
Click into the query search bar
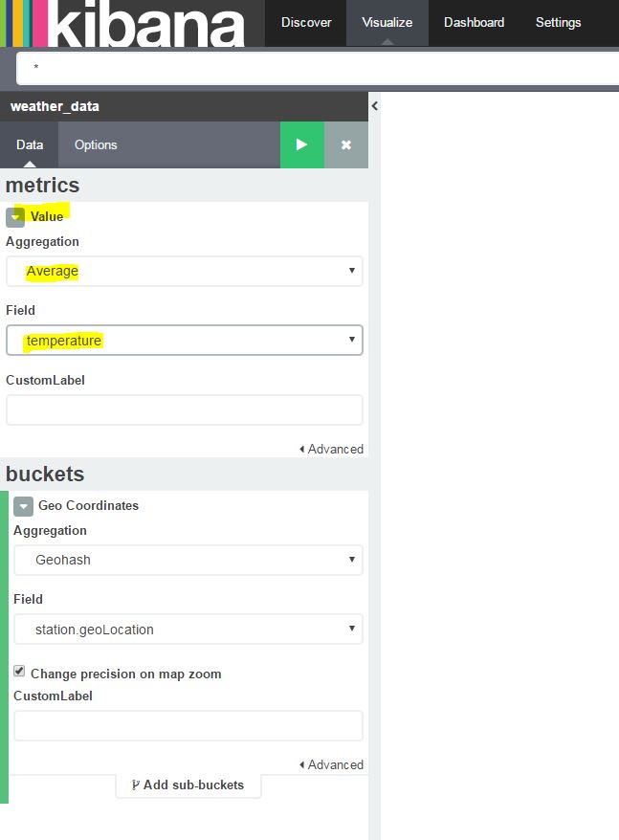coord(318,68)
